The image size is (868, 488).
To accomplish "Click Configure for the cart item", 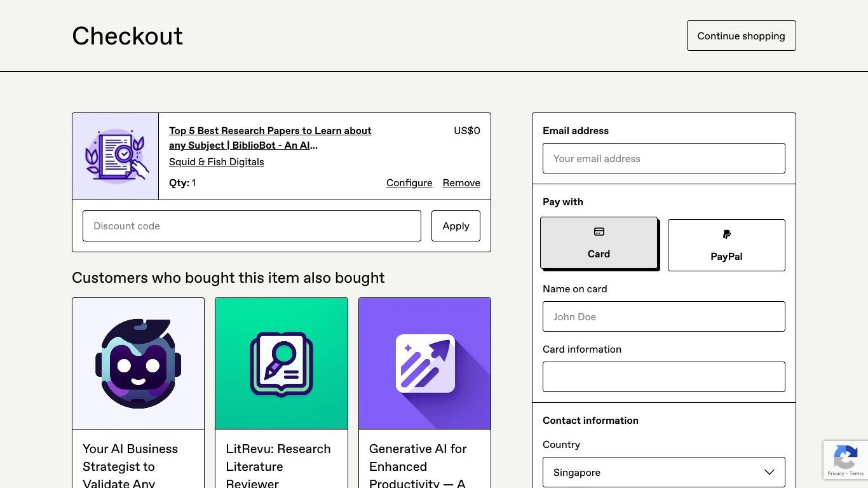I will point(409,183).
